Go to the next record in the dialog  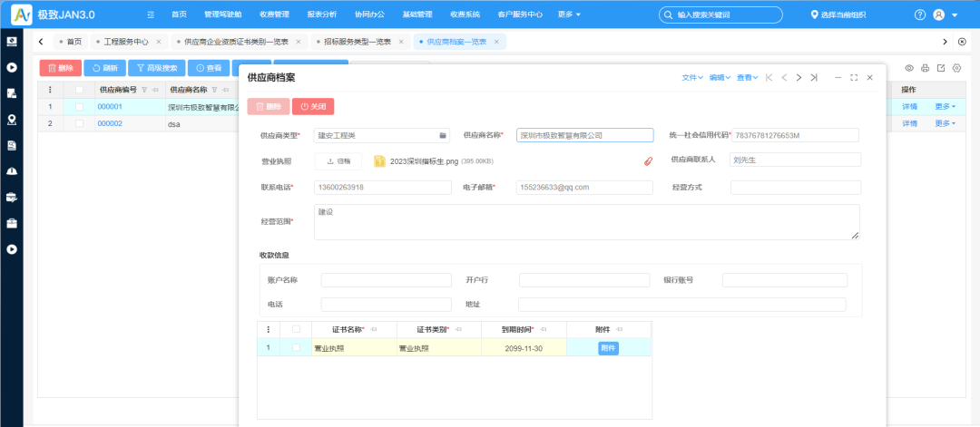coord(799,77)
